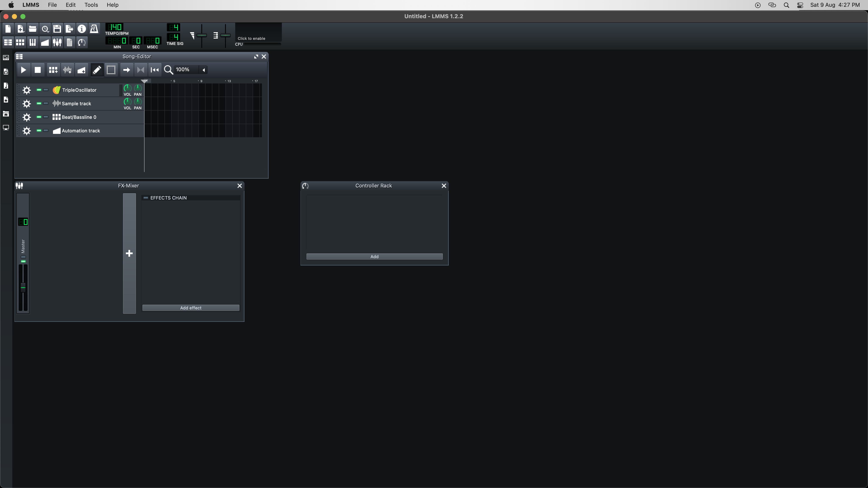Show the controller rack from main toolbar
Image resolution: width=868 pixels, height=488 pixels.
[82, 42]
